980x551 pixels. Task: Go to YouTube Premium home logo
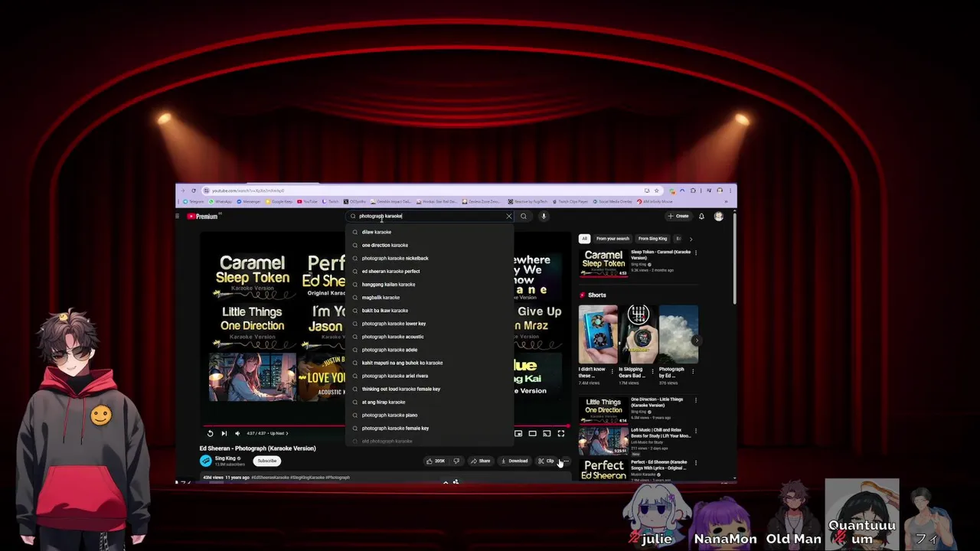point(203,217)
